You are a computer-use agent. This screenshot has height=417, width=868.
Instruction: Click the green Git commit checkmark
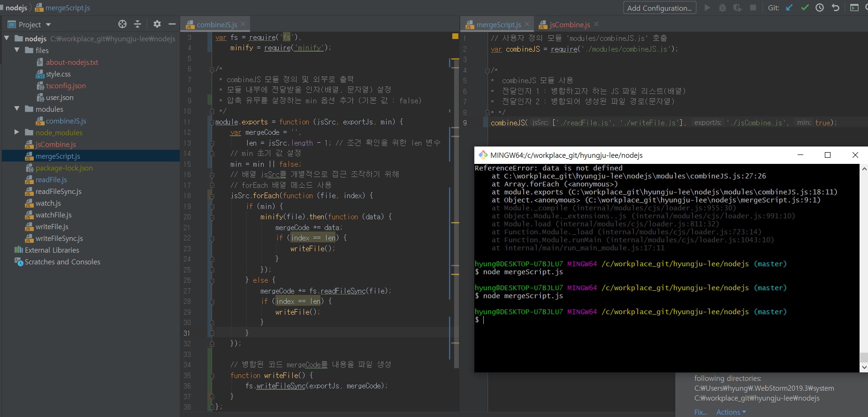805,8
